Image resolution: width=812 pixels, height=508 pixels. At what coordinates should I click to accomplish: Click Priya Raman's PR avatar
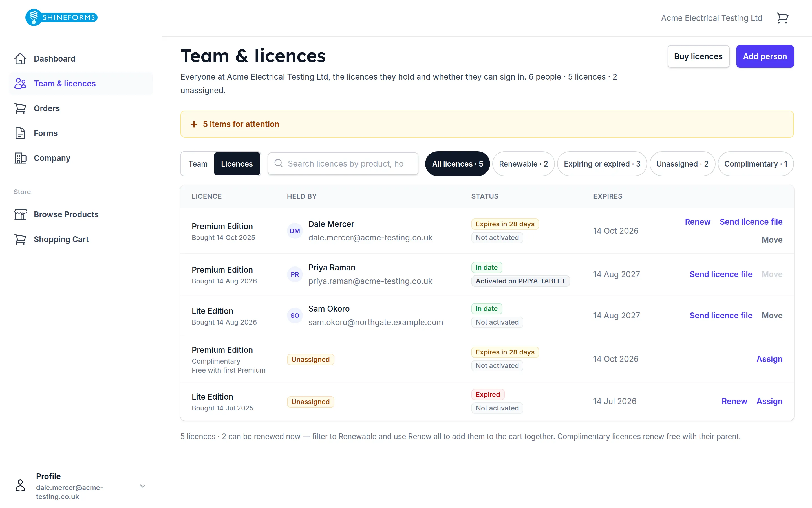295,274
